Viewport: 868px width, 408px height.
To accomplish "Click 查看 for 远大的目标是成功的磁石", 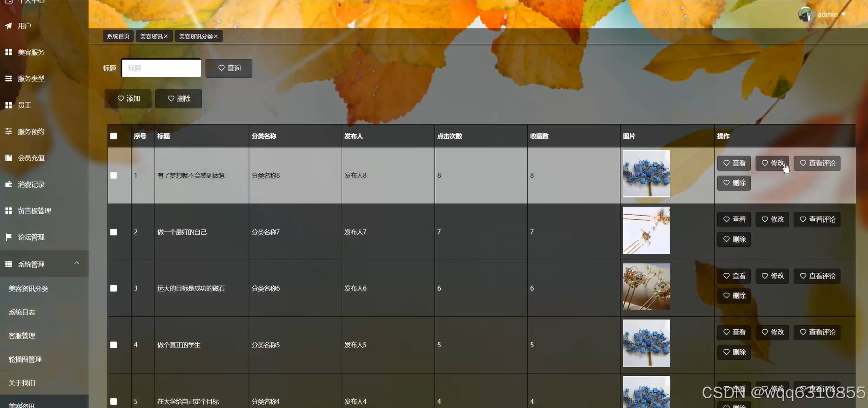I will [734, 276].
